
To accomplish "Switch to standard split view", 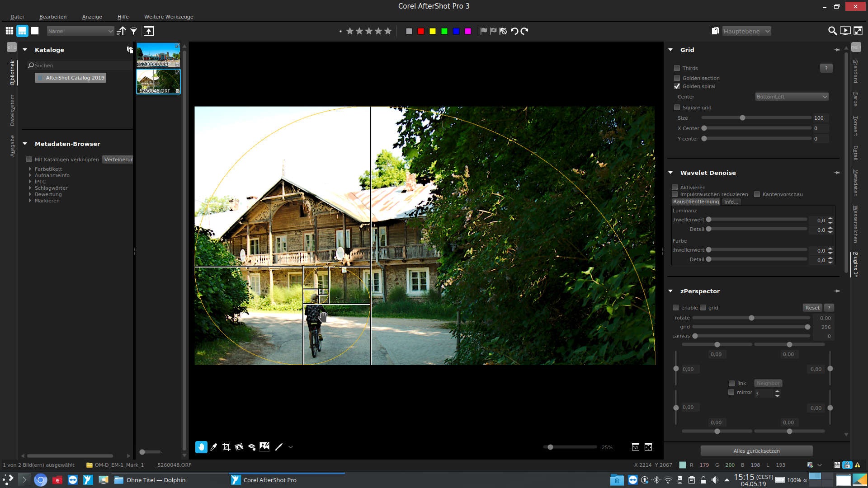I will pyautogui.click(x=22, y=31).
